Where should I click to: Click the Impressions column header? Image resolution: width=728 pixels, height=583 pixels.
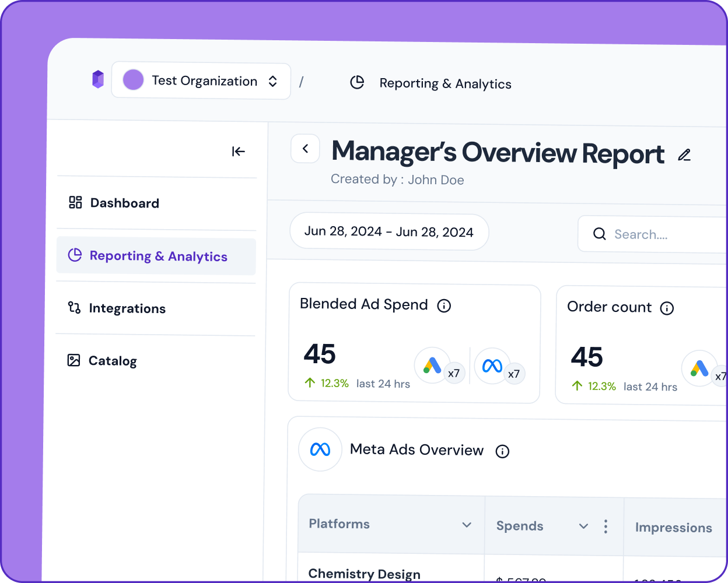tap(674, 528)
